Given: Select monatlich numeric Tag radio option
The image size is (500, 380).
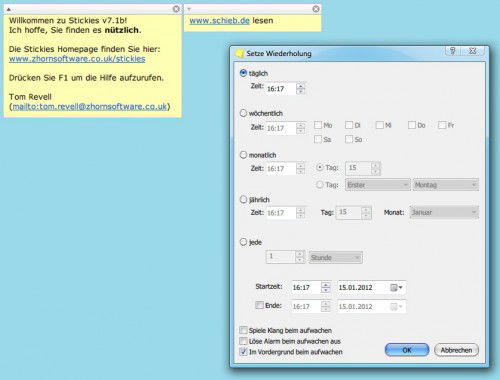Looking at the screenshot, I should tap(320, 167).
